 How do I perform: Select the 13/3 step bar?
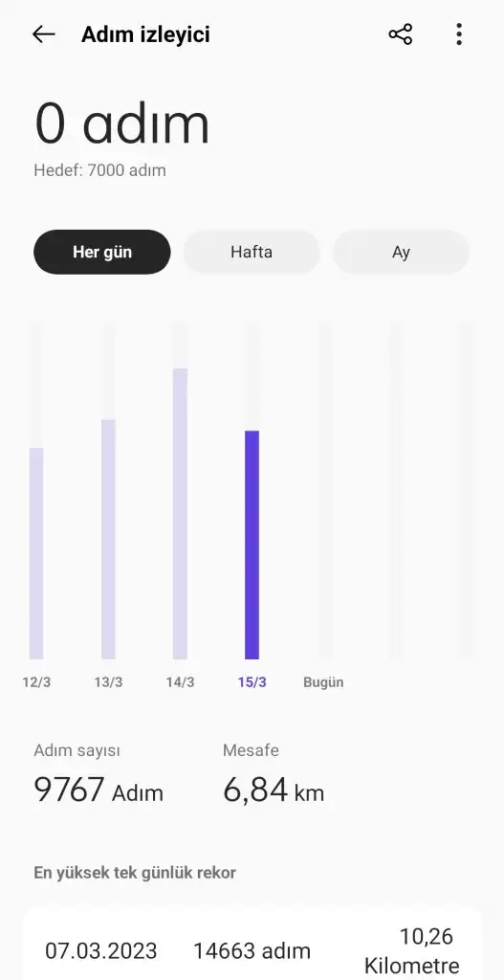coord(108,540)
